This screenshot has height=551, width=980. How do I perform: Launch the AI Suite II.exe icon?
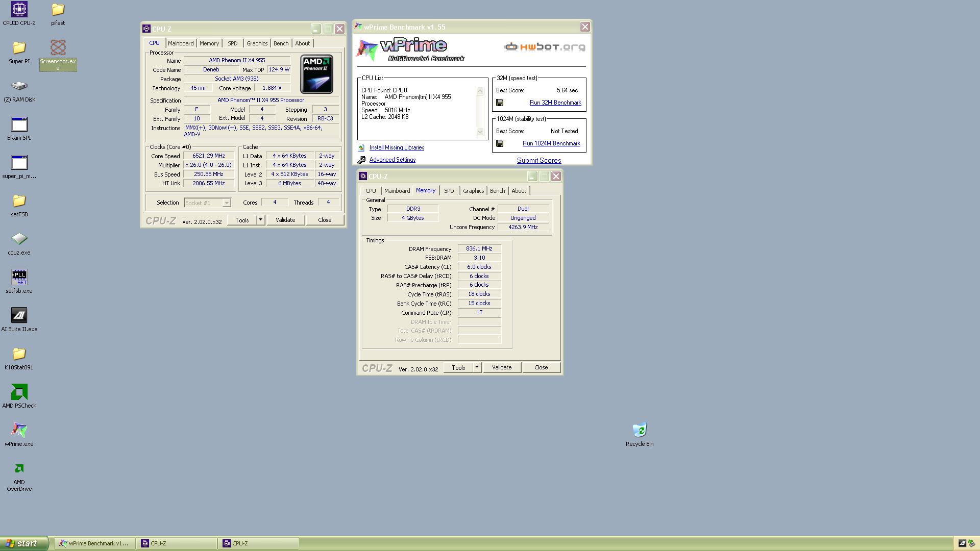coord(19,320)
